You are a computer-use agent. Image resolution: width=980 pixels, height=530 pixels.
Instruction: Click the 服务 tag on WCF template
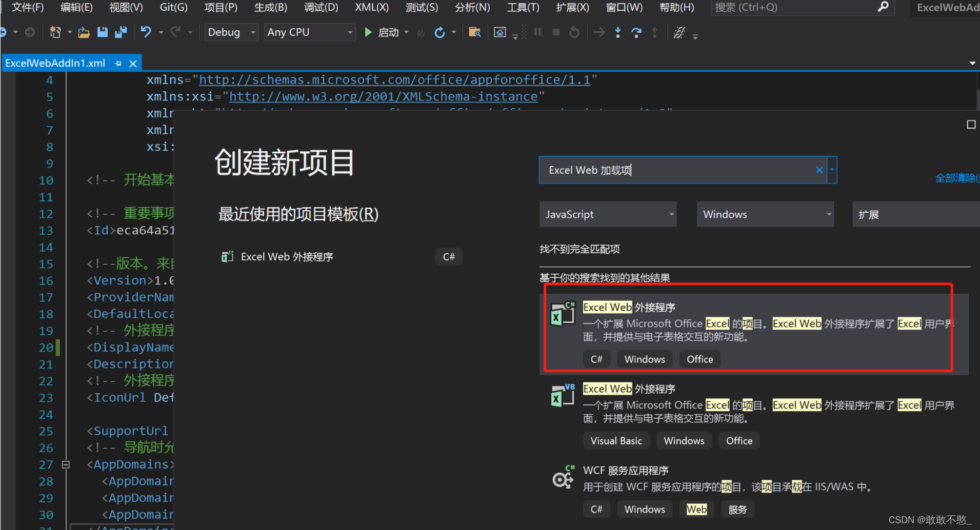(x=737, y=509)
